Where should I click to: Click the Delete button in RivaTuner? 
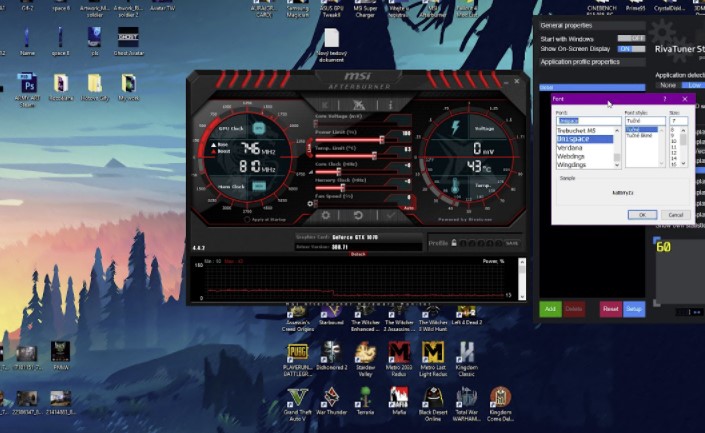point(574,309)
